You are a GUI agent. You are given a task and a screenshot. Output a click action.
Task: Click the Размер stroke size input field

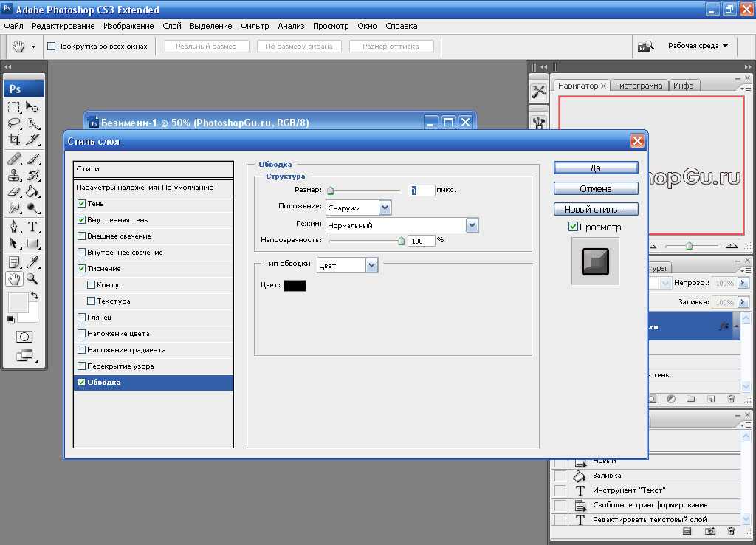click(421, 190)
